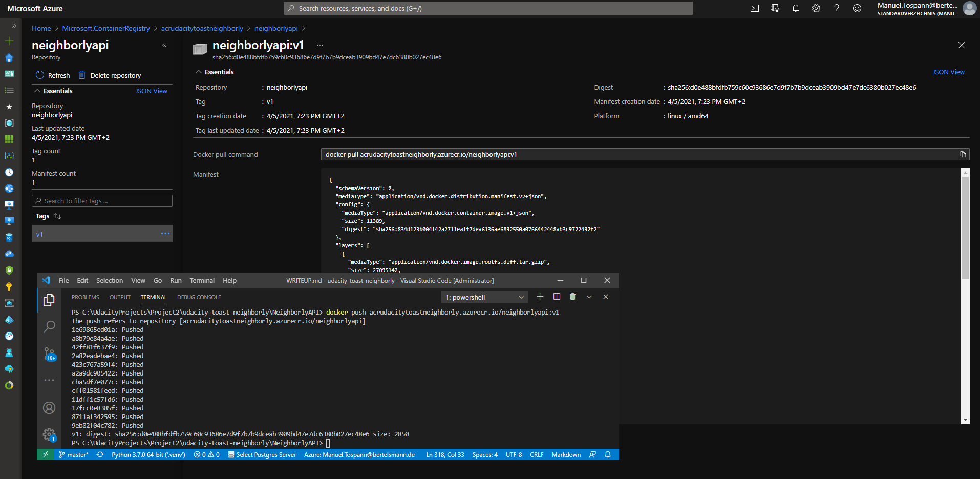Open Azure notifications bell
The image size is (980, 479).
[x=796, y=8]
